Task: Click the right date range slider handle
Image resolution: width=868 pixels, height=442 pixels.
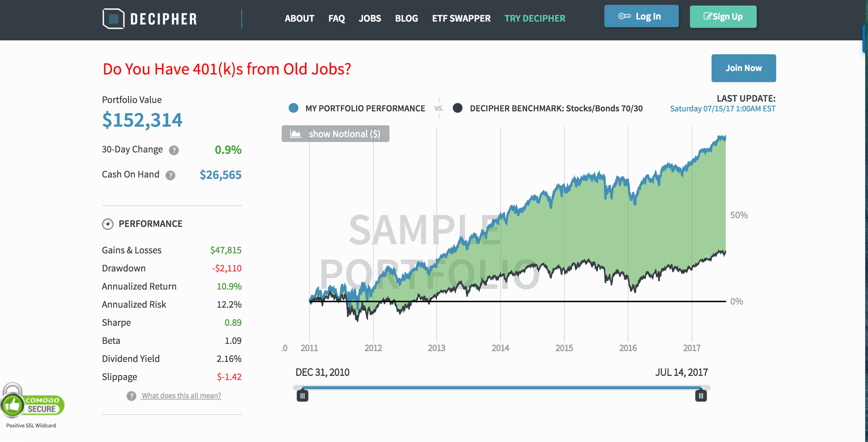Action: coord(701,396)
